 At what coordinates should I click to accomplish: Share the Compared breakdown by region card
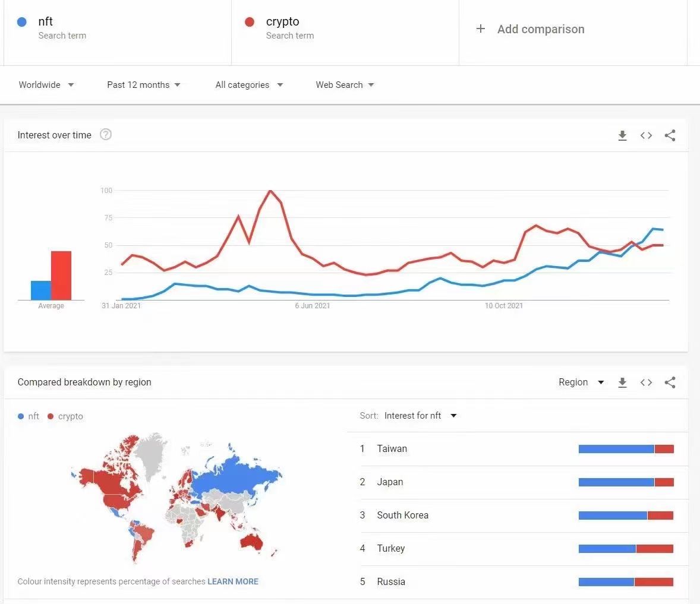click(670, 382)
